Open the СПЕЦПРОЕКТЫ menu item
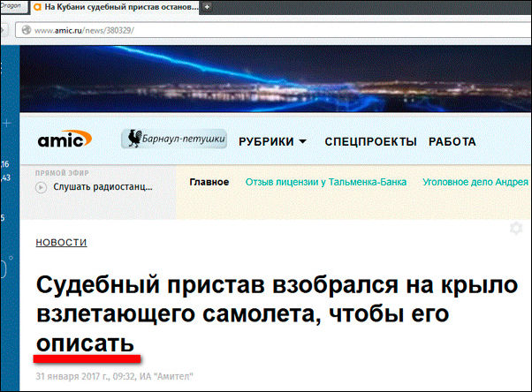 pos(370,141)
